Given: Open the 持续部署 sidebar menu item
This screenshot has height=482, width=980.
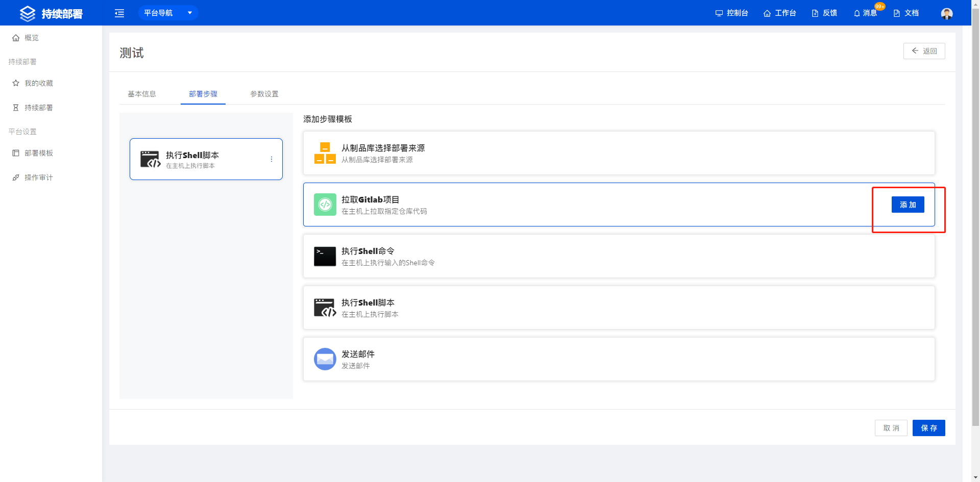Looking at the screenshot, I should tap(51, 108).
